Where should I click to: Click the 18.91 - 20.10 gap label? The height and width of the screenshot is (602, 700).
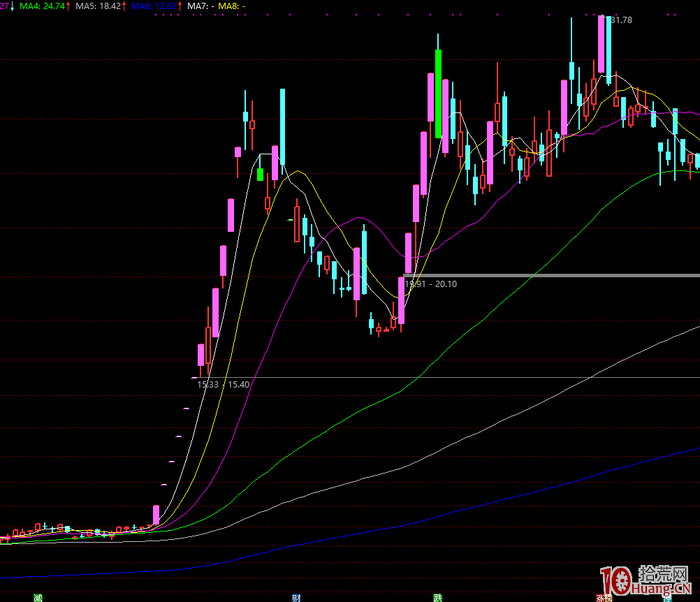point(430,284)
